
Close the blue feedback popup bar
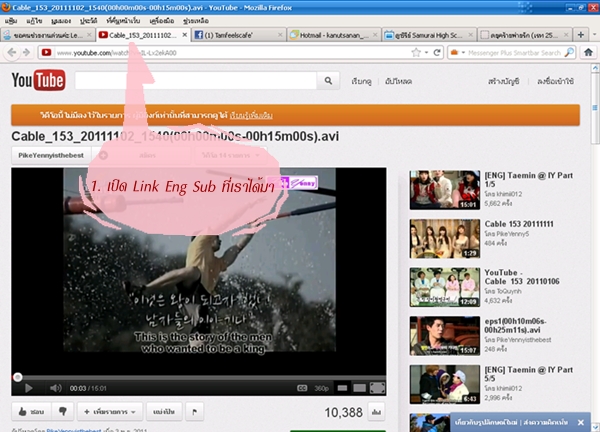click(580, 422)
